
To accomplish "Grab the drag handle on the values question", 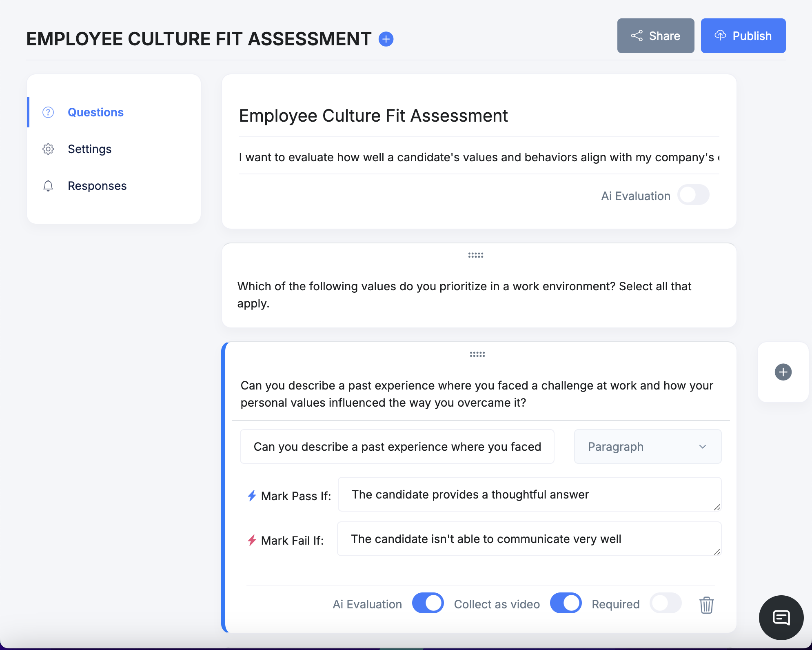I will (x=475, y=255).
